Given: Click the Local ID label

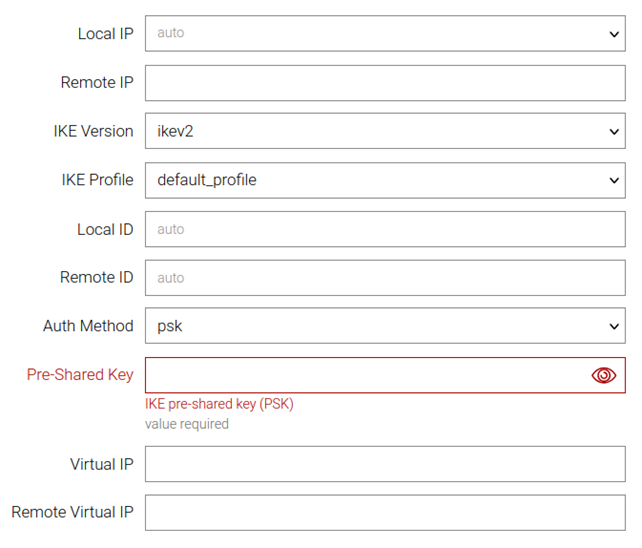Looking at the screenshot, I should coord(105,229).
